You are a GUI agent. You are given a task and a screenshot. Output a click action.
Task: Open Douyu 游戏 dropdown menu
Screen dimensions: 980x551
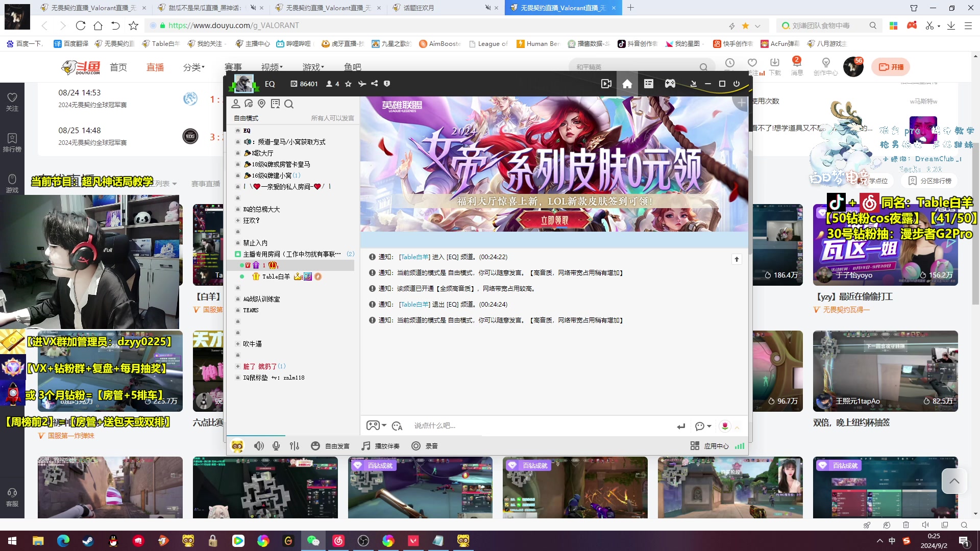pyautogui.click(x=313, y=67)
